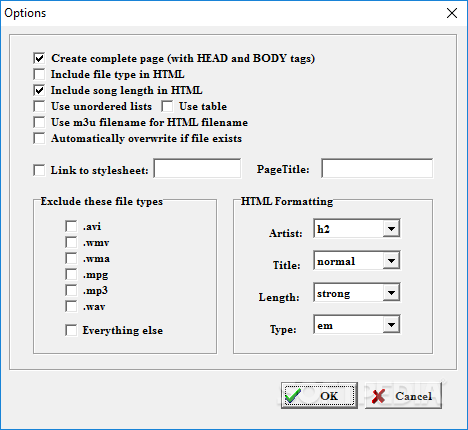Tick the Use unordered lists checkbox

(x=39, y=106)
